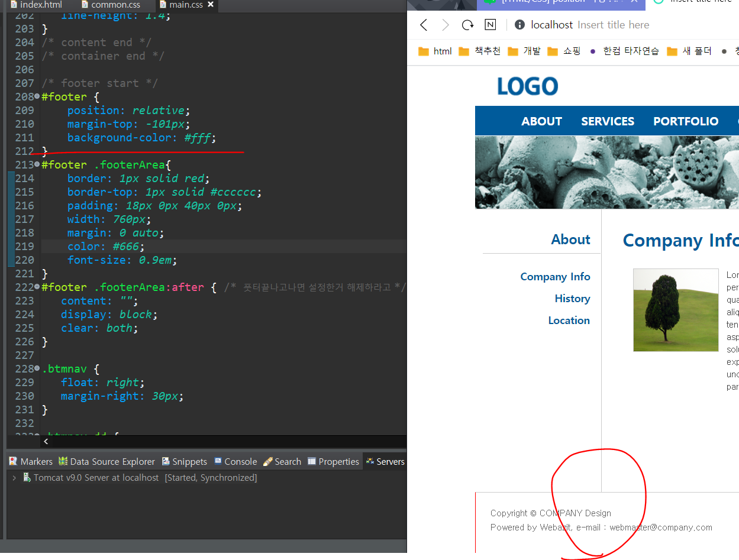
Task: Click the webmaster@company.com footer text
Action: pyautogui.click(x=661, y=527)
